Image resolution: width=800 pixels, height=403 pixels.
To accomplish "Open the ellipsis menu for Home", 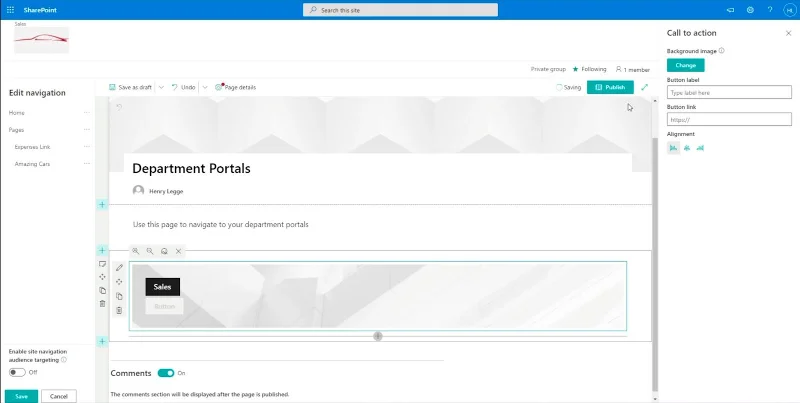I will coord(87,113).
